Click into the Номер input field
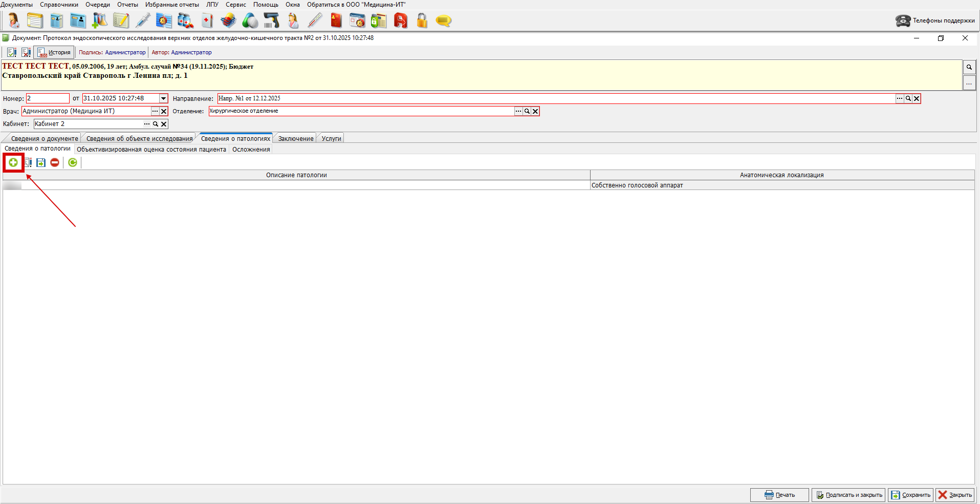The image size is (980, 504). 48,98
